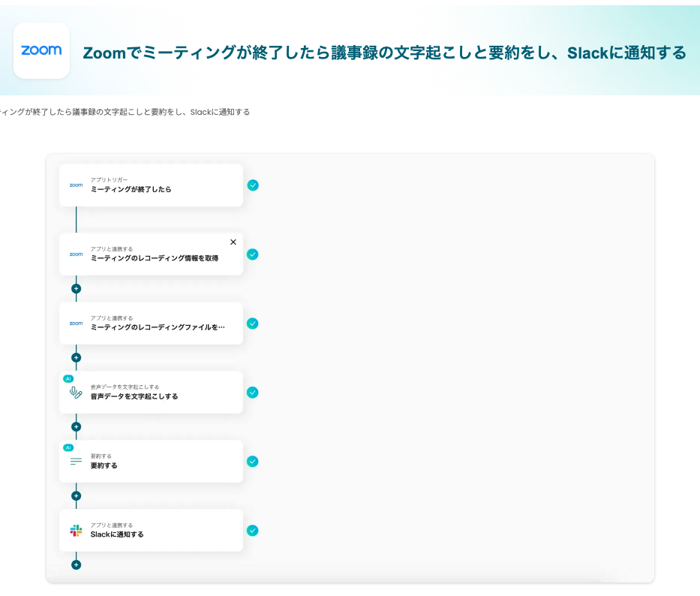This screenshot has height=596, width=700.
Task: Remove step with X on レコーディング情報を取得 card
Action: click(233, 242)
